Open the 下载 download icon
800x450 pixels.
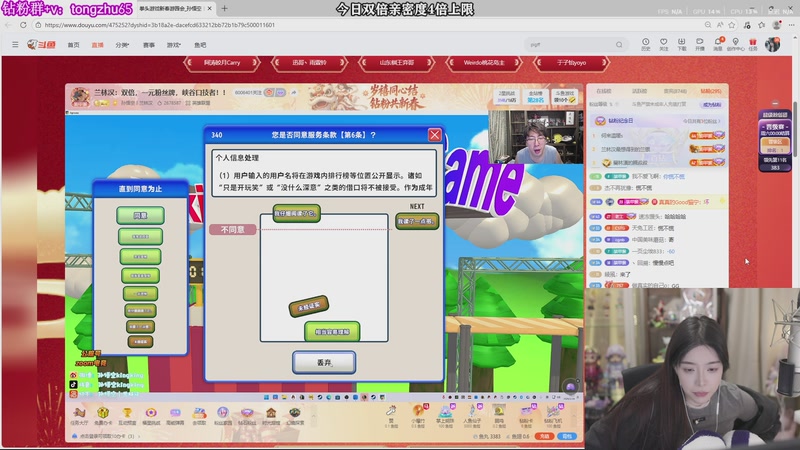(682, 44)
